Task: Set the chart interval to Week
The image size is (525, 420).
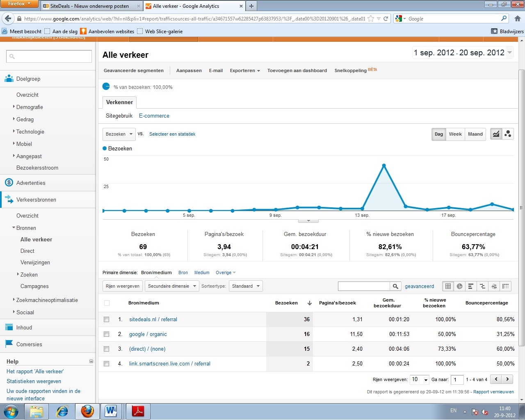Action: (x=455, y=134)
